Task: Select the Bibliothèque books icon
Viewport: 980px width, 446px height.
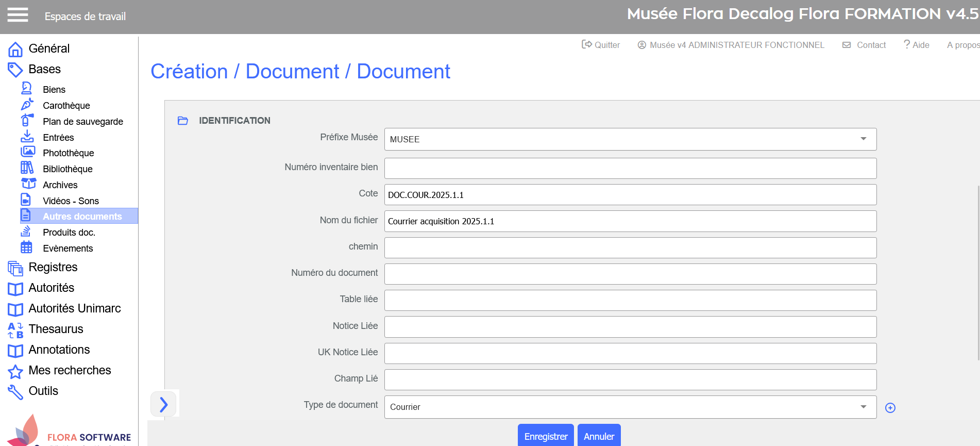Action: 27,168
